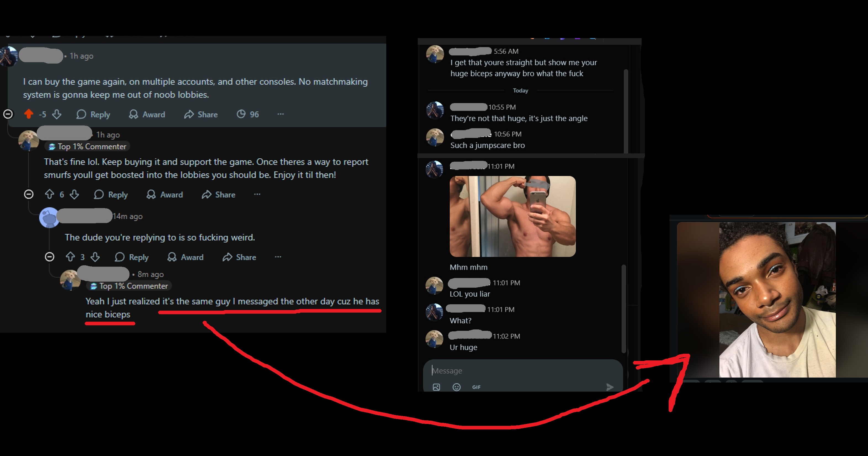The image size is (868, 456).
Task: Open more options on the -5 comment
Action: coord(280,114)
